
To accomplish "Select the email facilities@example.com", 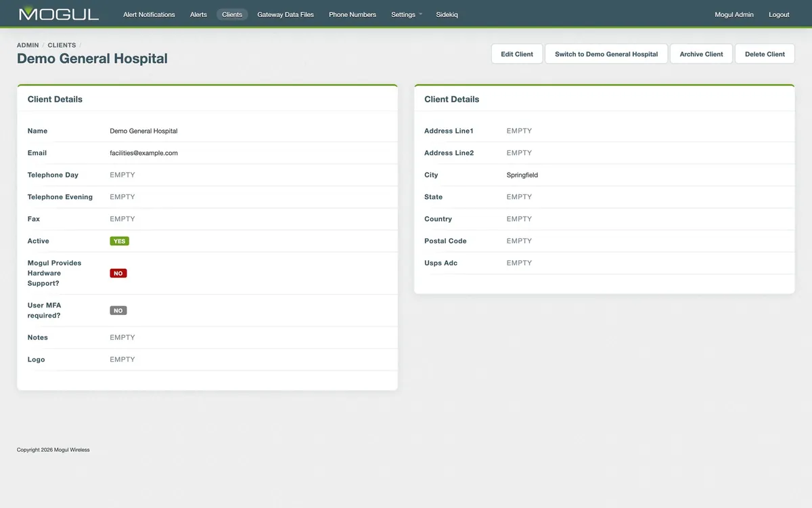I will click(x=143, y=153).
